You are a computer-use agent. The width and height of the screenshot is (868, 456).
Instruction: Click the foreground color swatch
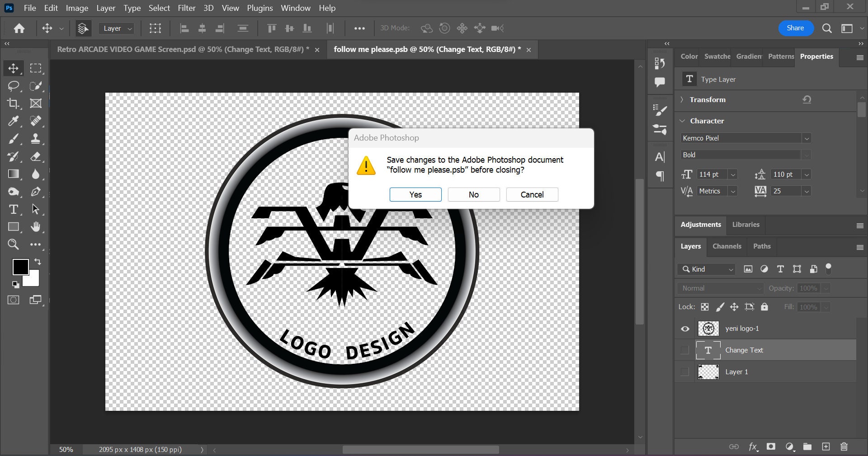coord(19,266)
